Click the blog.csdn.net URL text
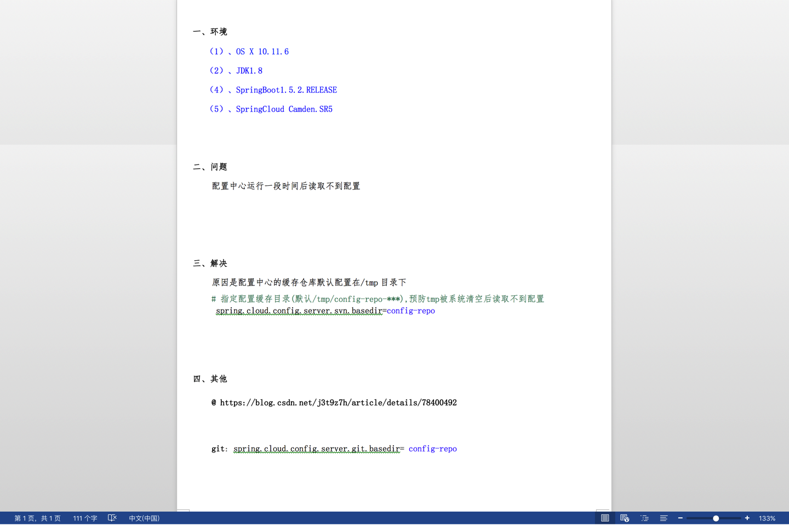 tap(339, 402)
